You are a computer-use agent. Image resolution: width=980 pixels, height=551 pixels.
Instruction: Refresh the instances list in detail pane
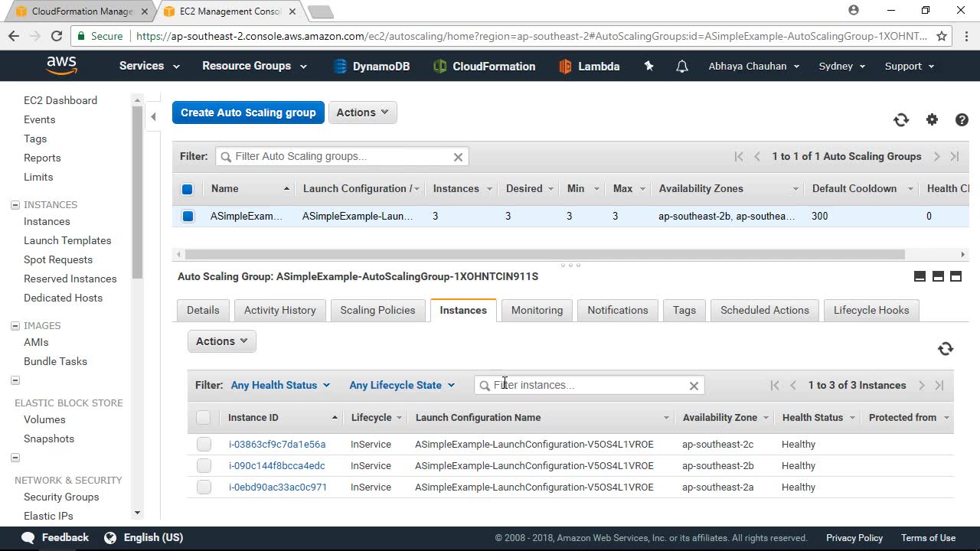[x=946, y=349]
